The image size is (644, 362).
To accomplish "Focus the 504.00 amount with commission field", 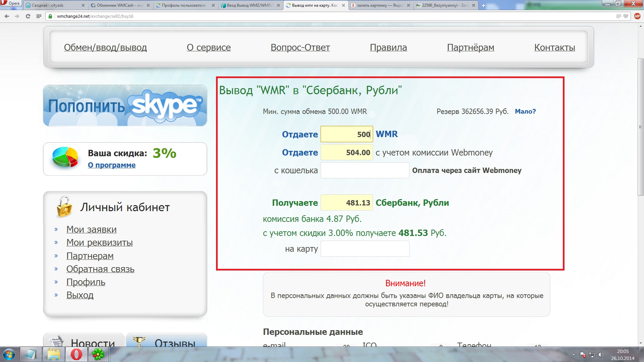I will 346,152.
